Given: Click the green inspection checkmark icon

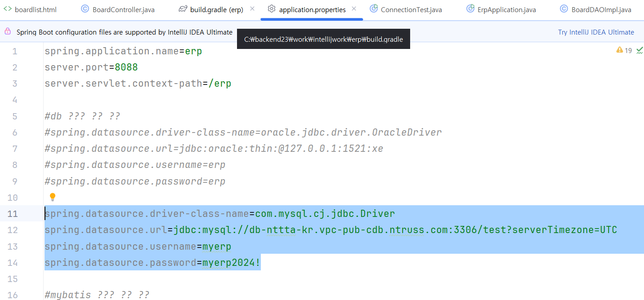Looking at the screenshot, I should pyautogui.click(x=640, y=50).
